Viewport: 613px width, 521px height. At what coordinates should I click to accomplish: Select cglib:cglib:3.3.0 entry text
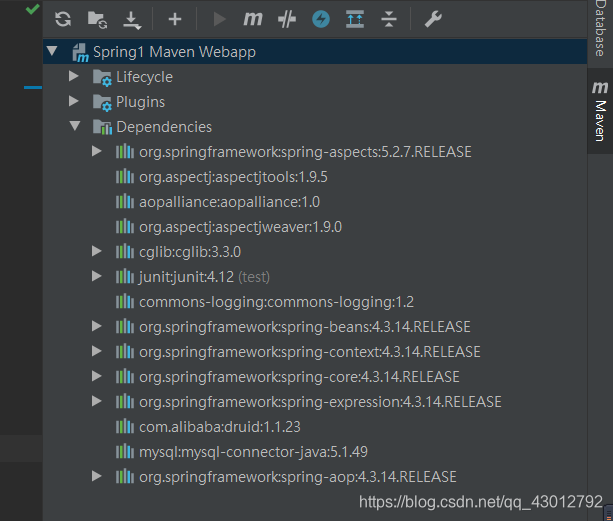point(190,252)
